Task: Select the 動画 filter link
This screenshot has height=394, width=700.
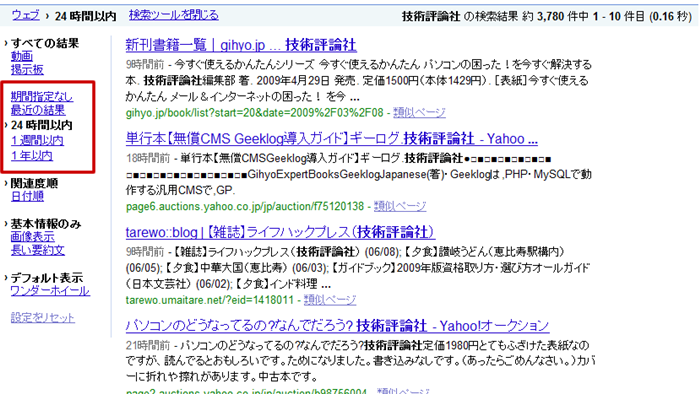Action: click(22, 56)
